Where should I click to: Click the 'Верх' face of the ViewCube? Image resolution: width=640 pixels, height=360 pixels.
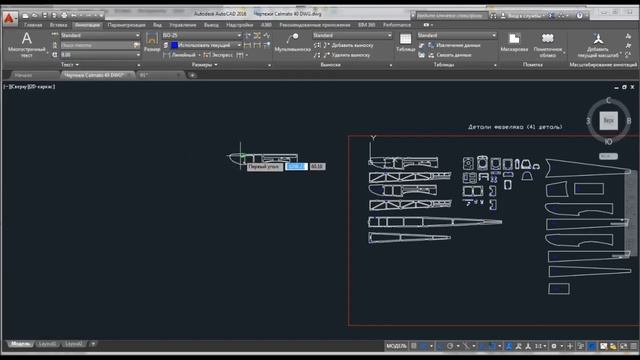point(608,121)
